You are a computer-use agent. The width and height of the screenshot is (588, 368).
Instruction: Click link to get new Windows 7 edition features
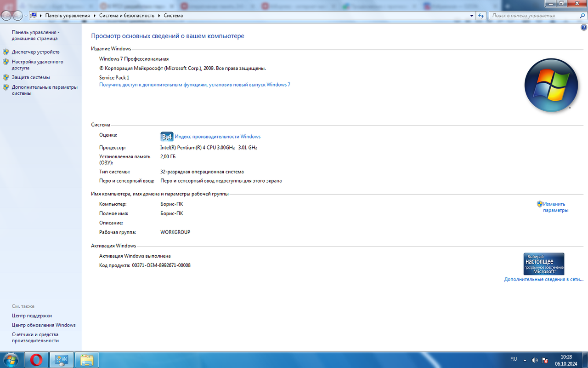coord(195,85)
